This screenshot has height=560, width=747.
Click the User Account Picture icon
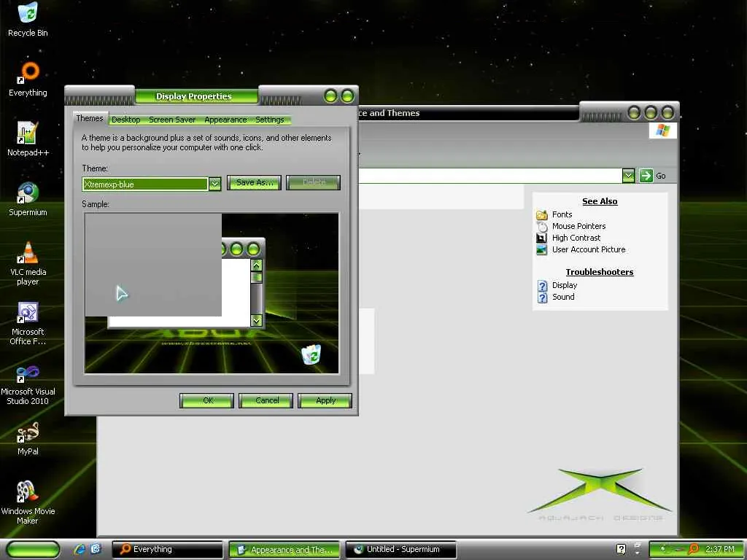[542, 249]
